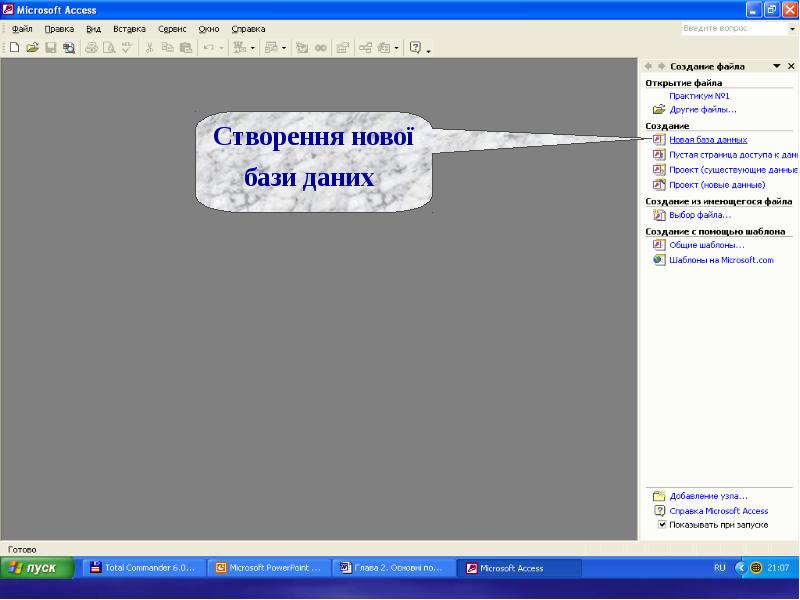800x600 pixels.
Task: Click the file search toolbar icon
Action: click(x=68, y=47)
